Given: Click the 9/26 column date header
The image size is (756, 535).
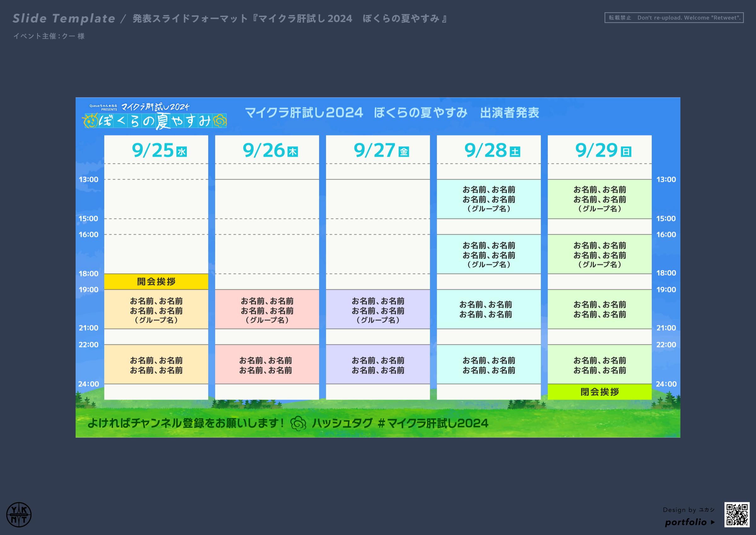Looking at the screenshot, I should coord(267,150).
